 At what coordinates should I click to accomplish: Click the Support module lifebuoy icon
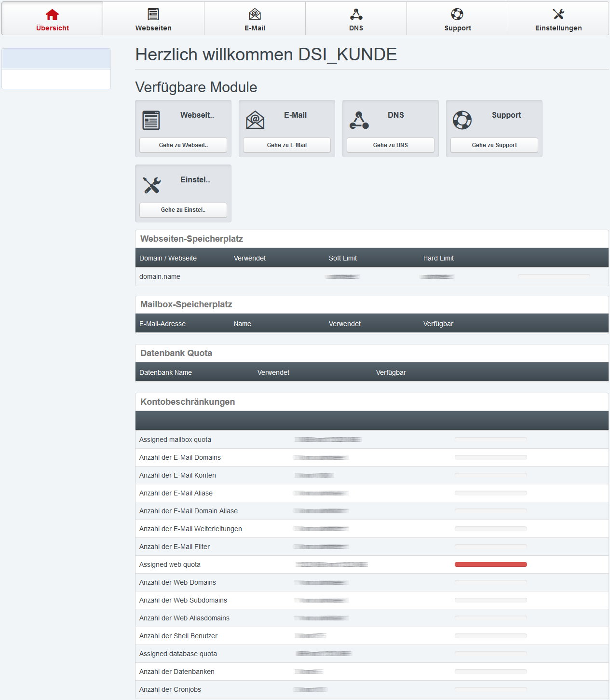pos(462,120)
